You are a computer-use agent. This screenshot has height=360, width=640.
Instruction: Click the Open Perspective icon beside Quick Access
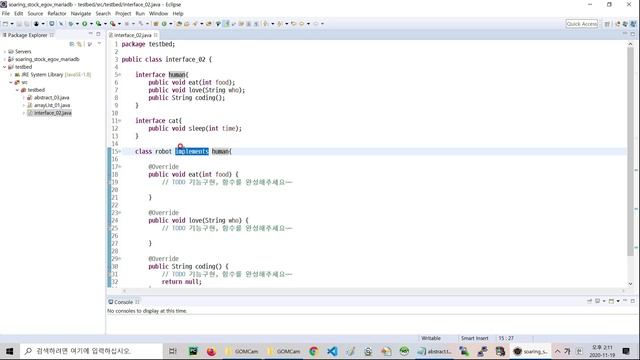(x=607, y=24)
